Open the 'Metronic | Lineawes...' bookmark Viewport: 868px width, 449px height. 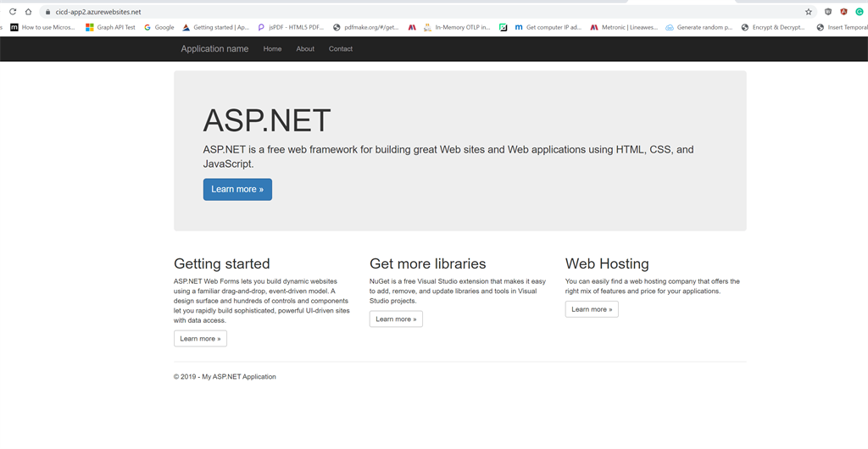click(x=624, y=27)
